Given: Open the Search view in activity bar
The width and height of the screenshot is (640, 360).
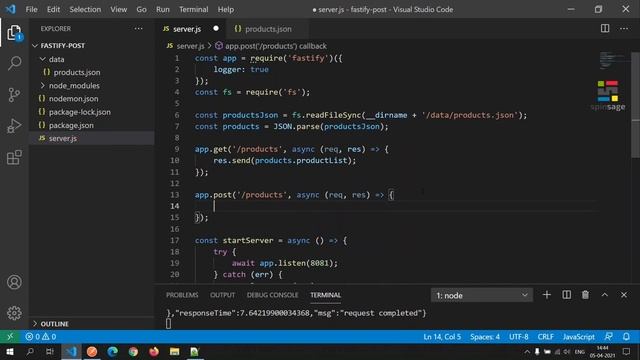Looking at the screenshot, I should 14,63.
